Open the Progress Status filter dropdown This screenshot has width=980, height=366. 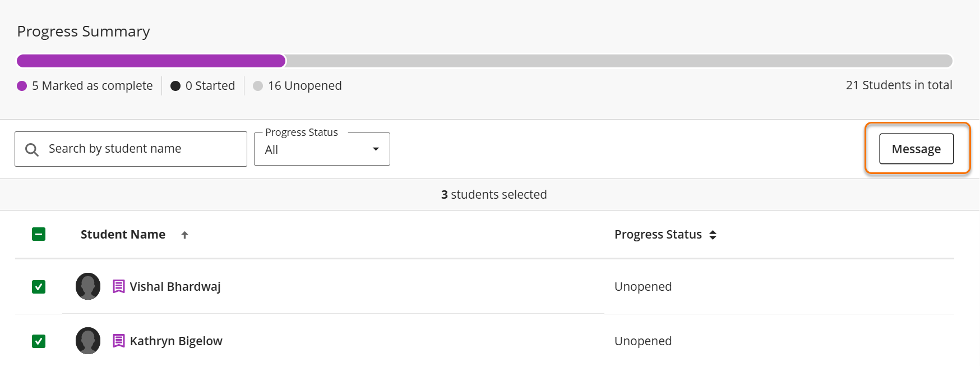[321, 149]
